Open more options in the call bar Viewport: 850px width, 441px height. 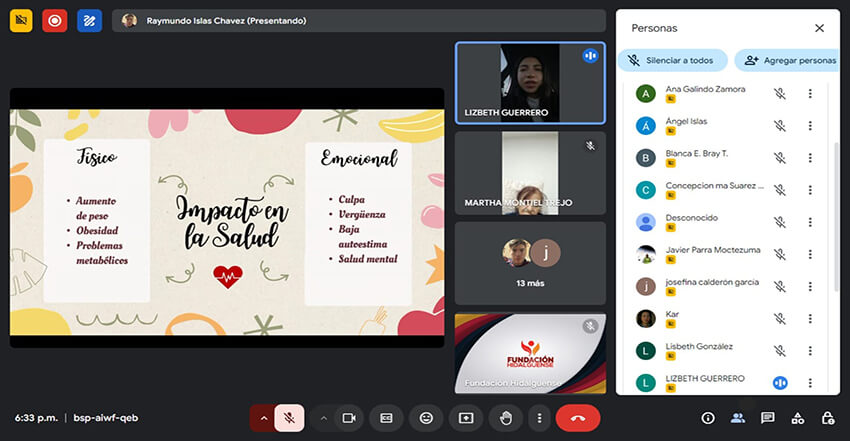click(539, 417)
